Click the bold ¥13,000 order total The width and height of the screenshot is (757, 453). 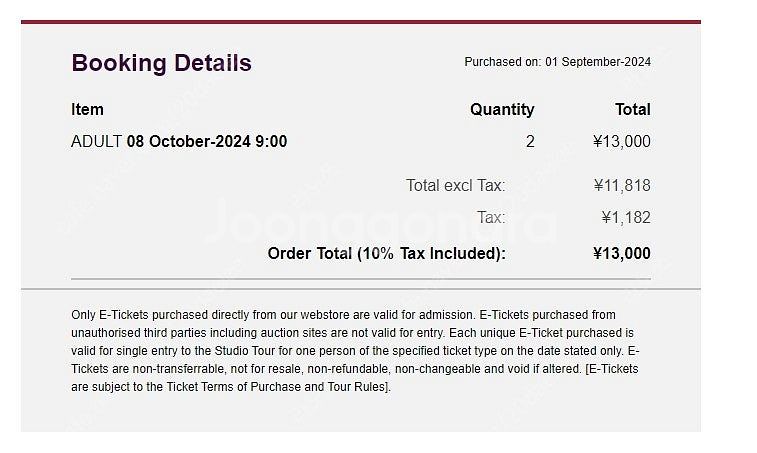coord(622,254)
